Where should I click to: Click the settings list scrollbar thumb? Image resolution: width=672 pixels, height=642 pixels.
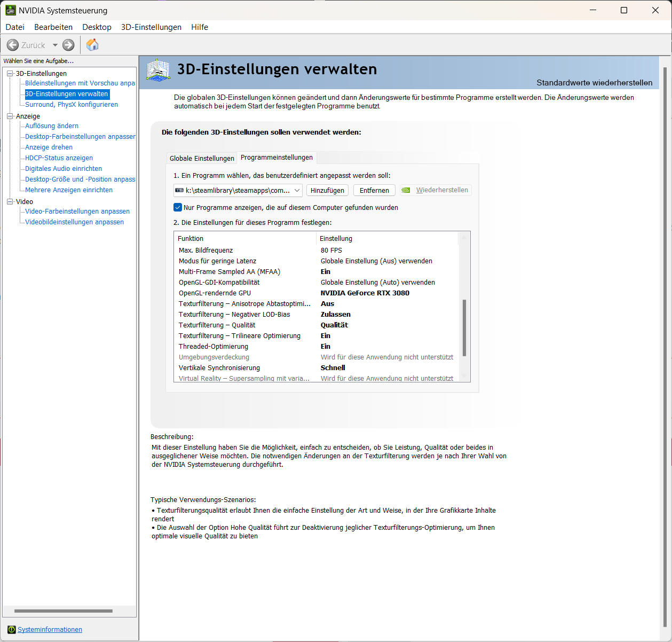click(x=464, y=328)
